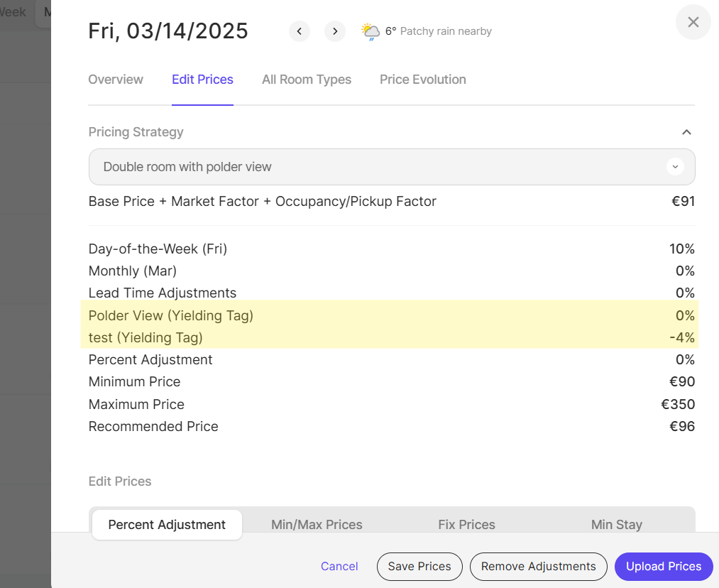Select the Edit Prices tab
Image resolution: width=719 pixels, height=588 pixels.
point(202,80)
